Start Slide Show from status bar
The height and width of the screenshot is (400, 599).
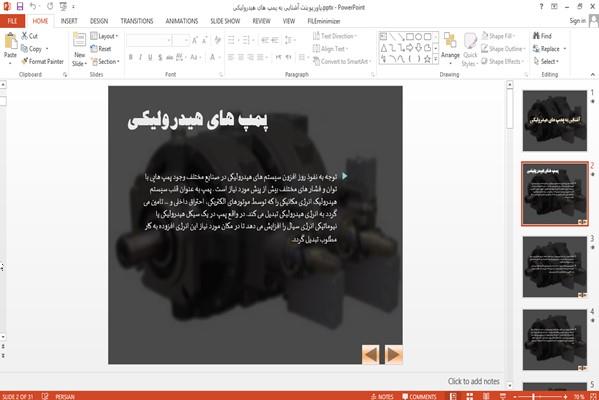[x=503, y=396]
